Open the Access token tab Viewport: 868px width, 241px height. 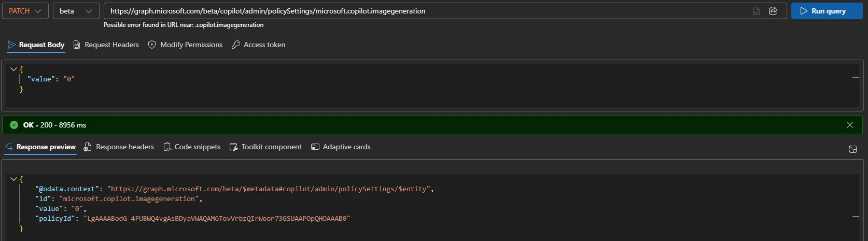tap(258, 45)
